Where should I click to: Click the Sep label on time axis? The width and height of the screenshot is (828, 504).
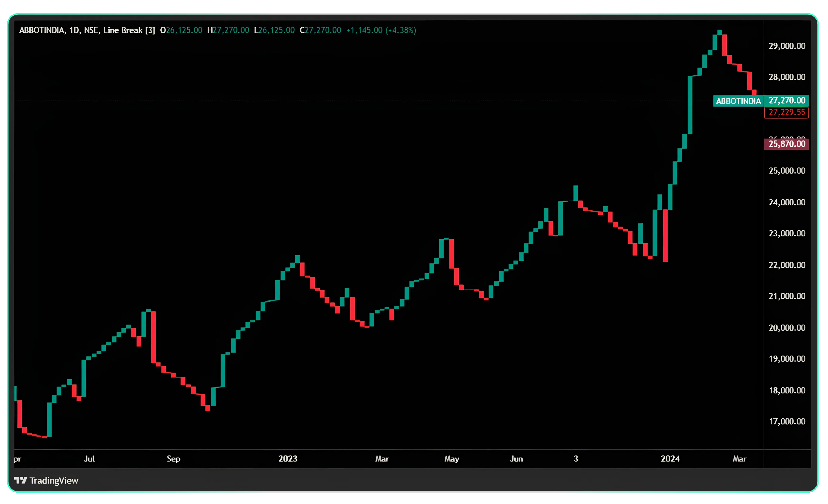[x=173, y=459]
